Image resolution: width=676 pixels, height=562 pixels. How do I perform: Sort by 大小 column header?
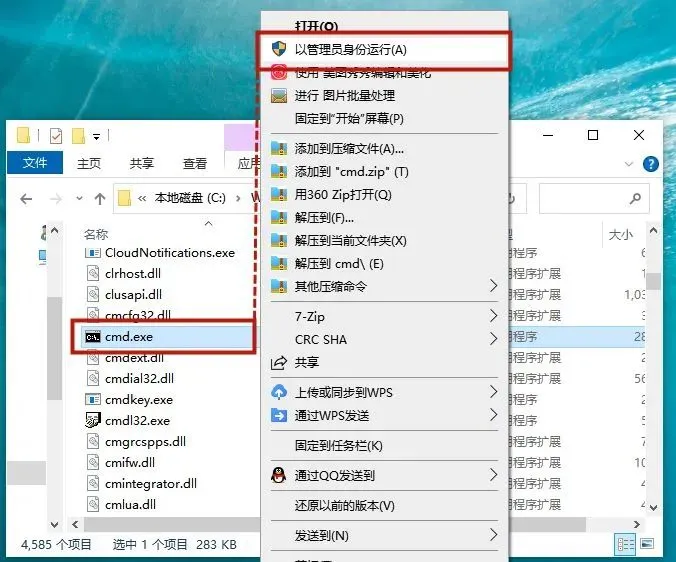click(620, 235)
